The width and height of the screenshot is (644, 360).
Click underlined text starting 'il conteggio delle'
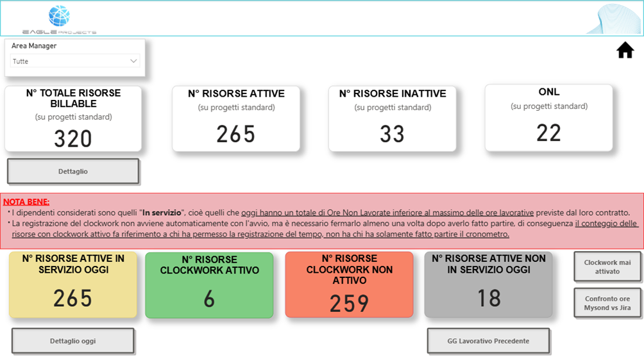coord(606,224)
